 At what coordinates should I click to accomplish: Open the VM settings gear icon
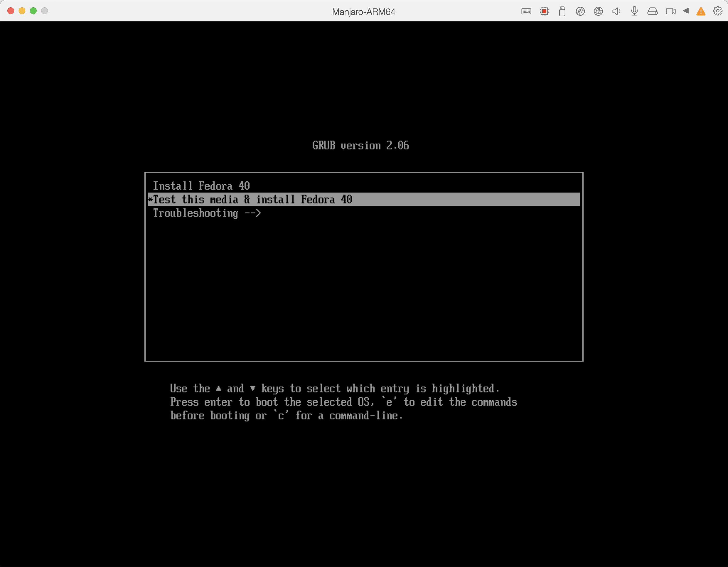click(x=717, y=11)
